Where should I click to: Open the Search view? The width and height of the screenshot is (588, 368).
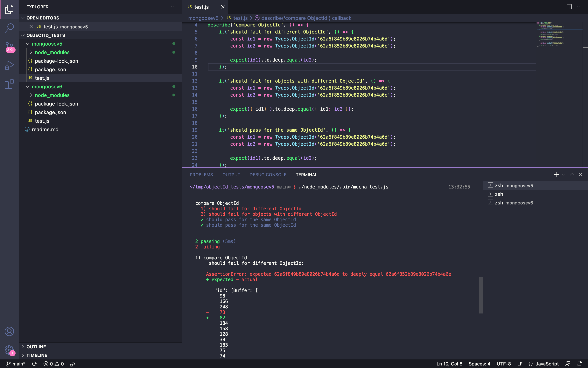coord(9,28)
